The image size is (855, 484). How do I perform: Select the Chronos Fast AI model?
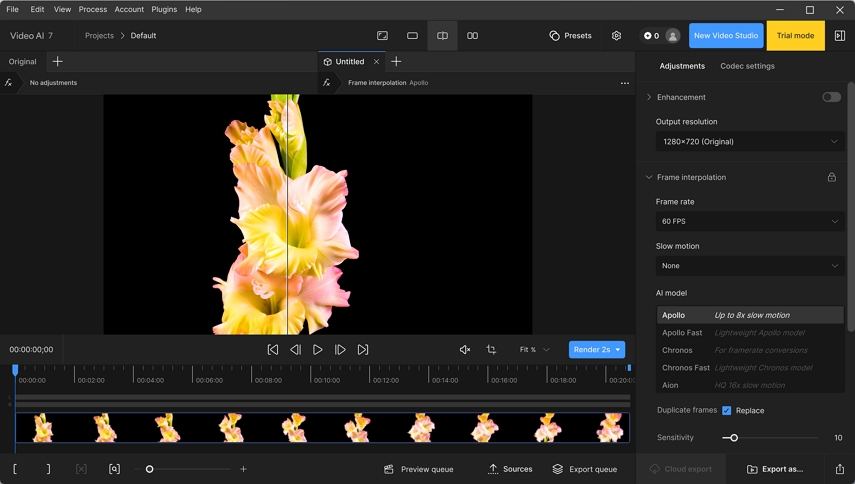click(x=750, y=367)
